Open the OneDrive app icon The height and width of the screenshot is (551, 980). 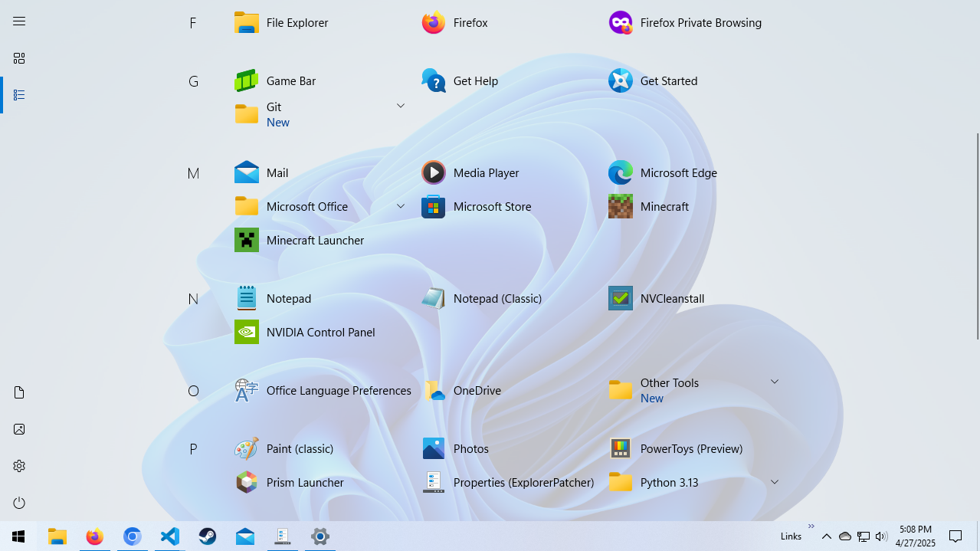point(434,390)
